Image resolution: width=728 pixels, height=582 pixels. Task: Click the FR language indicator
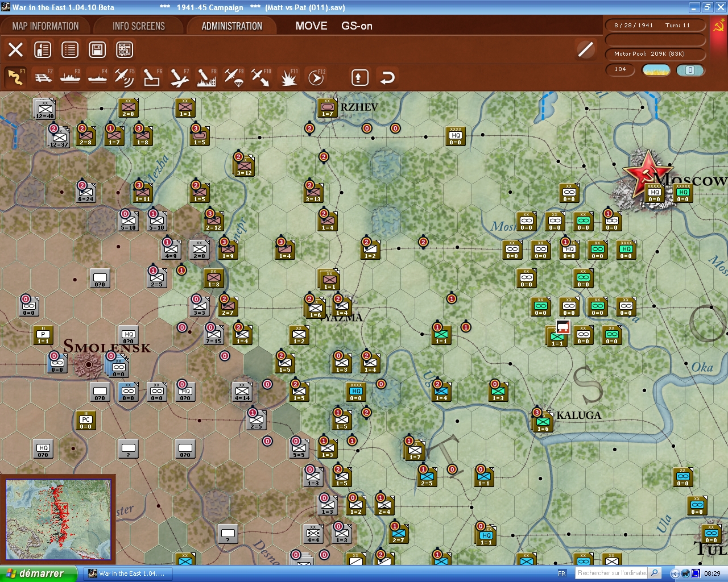click(x=562, y=573)
